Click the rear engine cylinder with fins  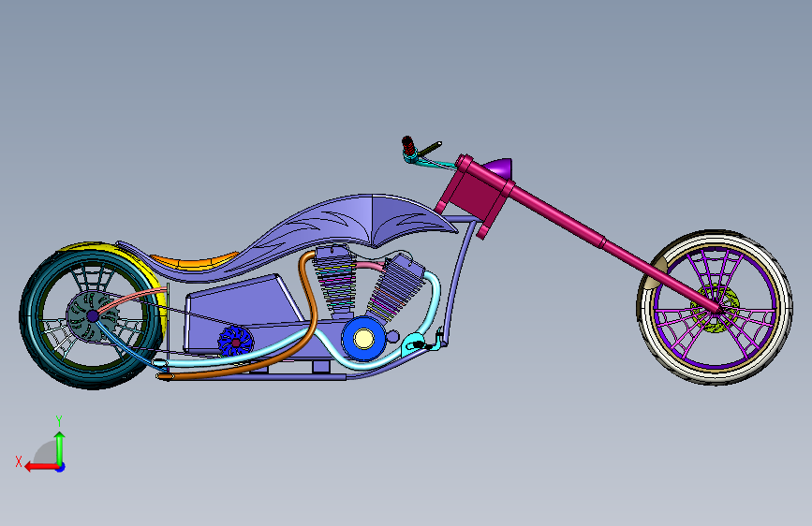pos(334,282)
